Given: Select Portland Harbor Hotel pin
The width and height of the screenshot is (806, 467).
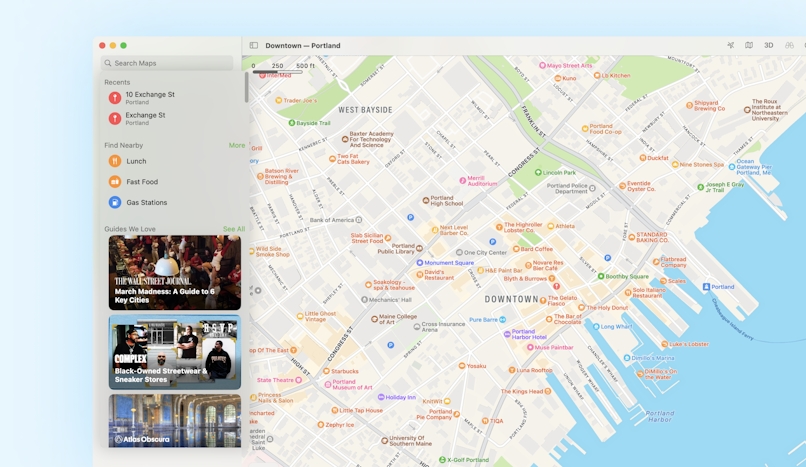Looking at the screenshot, I should (507, 334).
